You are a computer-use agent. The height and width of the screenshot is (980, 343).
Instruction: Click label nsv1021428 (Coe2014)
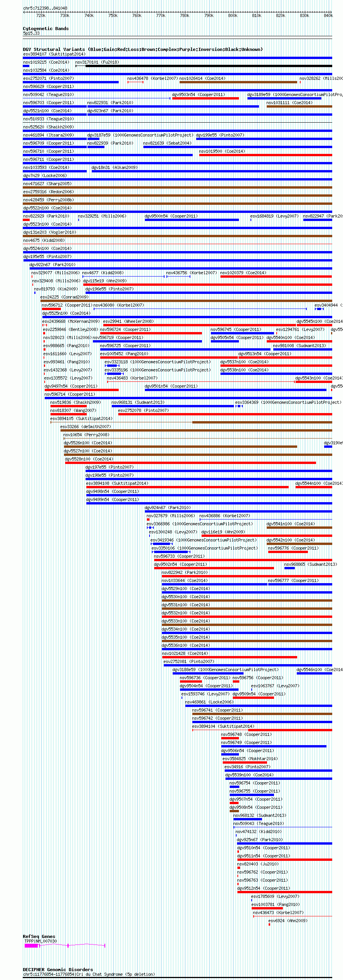(x=185, y=653)
